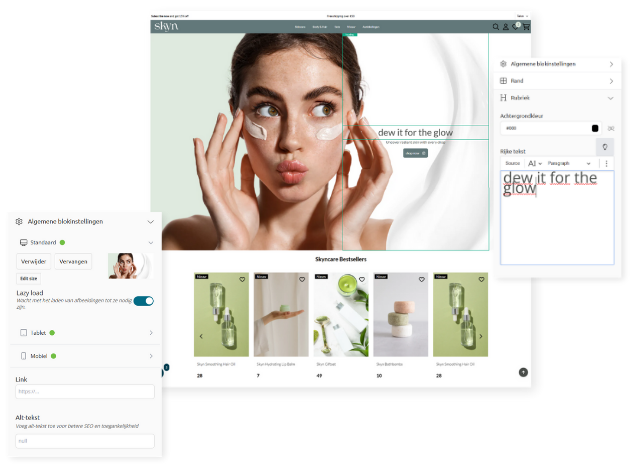Toggle the Lazy load switch
Viewport: 633px width, 476px height.
click(x=143, y=300)
